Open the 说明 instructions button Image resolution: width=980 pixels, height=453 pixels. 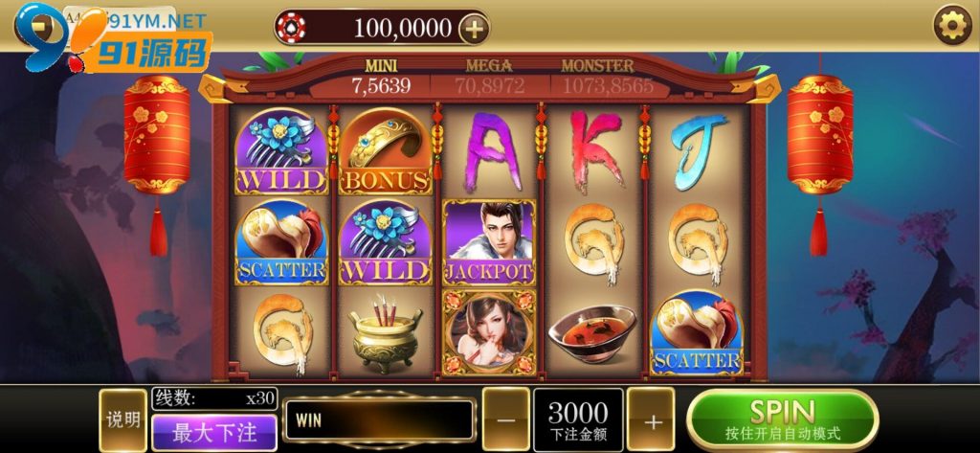click(x=123, y=419)
